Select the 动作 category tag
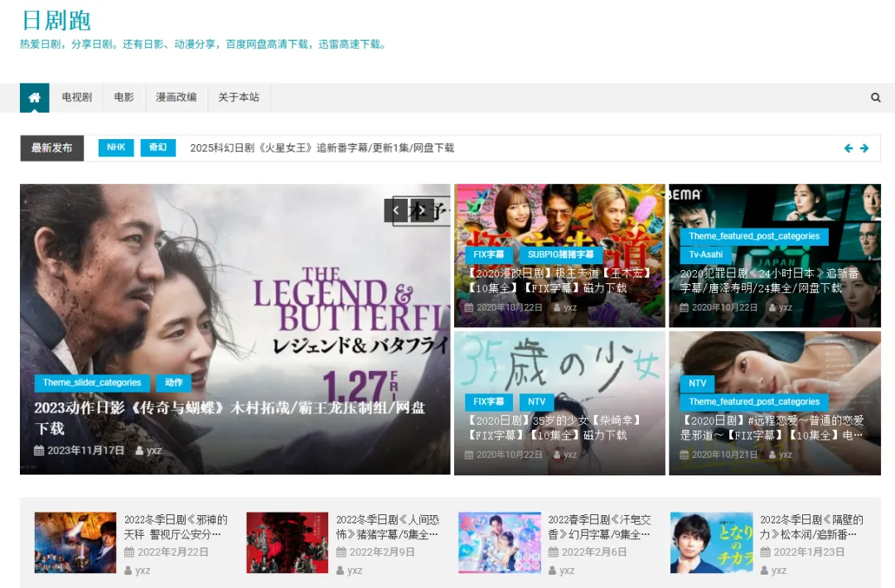 [x=173, y=383]
